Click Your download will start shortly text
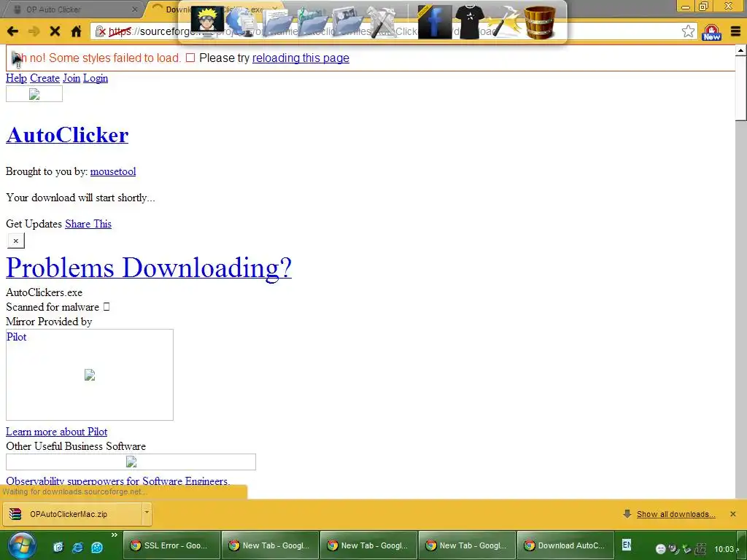The height and width of the screenshot is (560, 747). [80, 198]
